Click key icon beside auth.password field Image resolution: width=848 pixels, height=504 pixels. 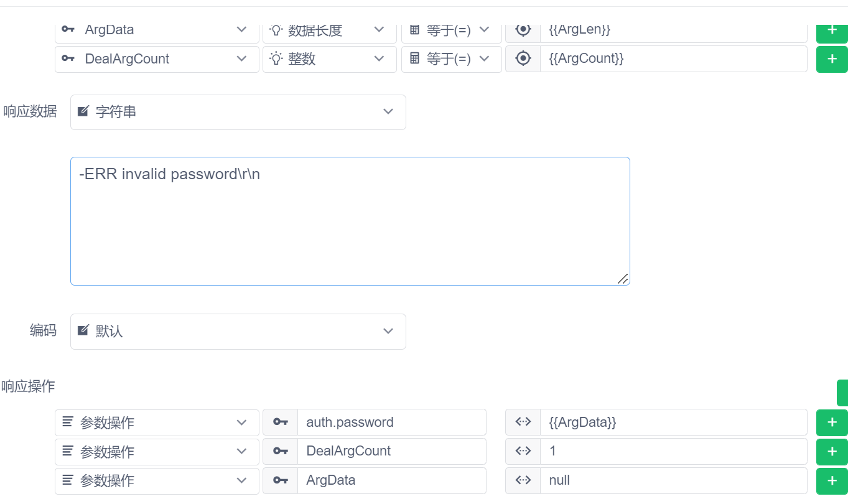[281, 422]
